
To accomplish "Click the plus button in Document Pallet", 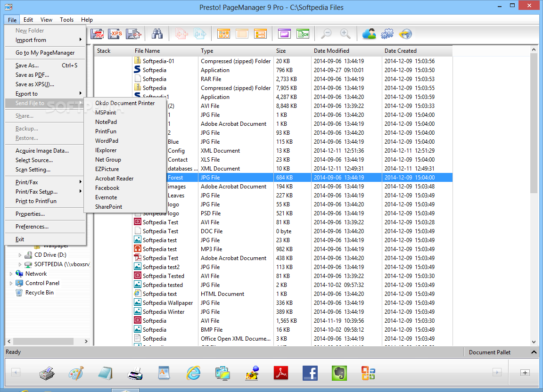I will 525,373.
